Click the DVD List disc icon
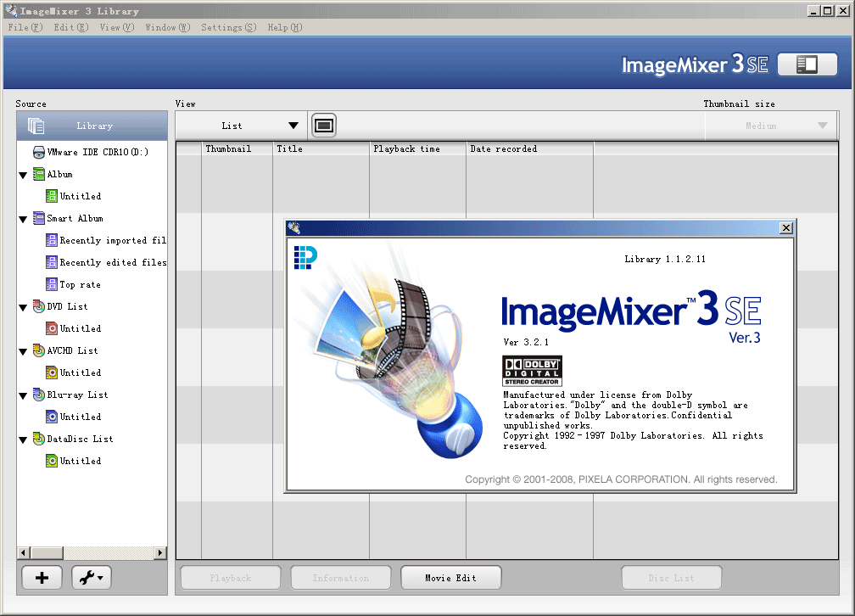Viewport: 855px width, 616px height. pyautogui.click(x=39, y=306)
